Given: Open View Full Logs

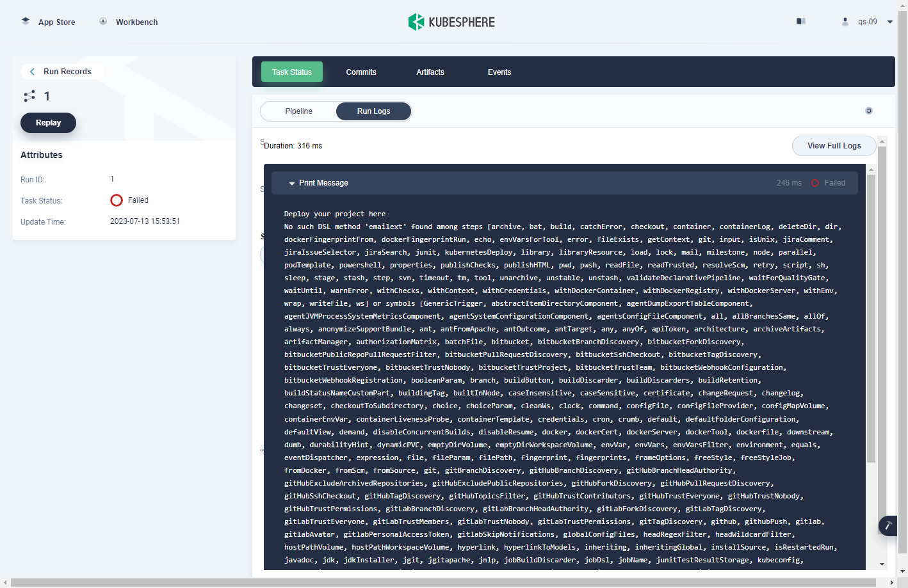Looking at the screenshot, I should pyautogui.click(x=834, y=145).
